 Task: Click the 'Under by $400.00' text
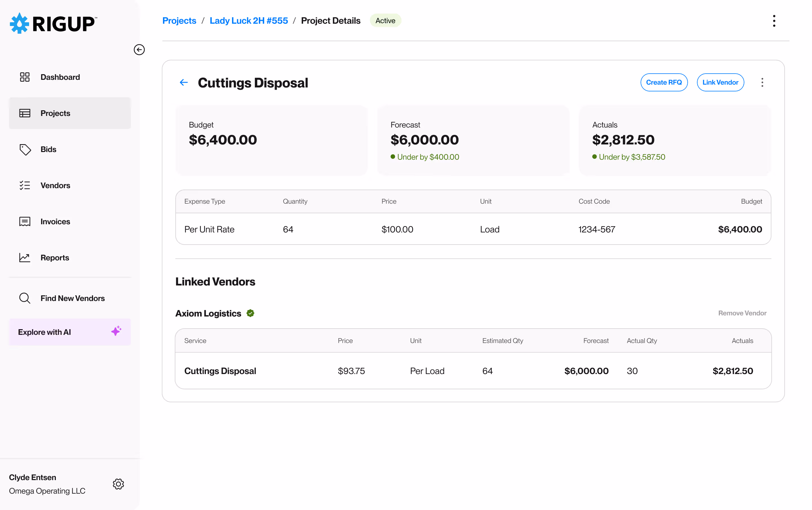tap(428, 157)
